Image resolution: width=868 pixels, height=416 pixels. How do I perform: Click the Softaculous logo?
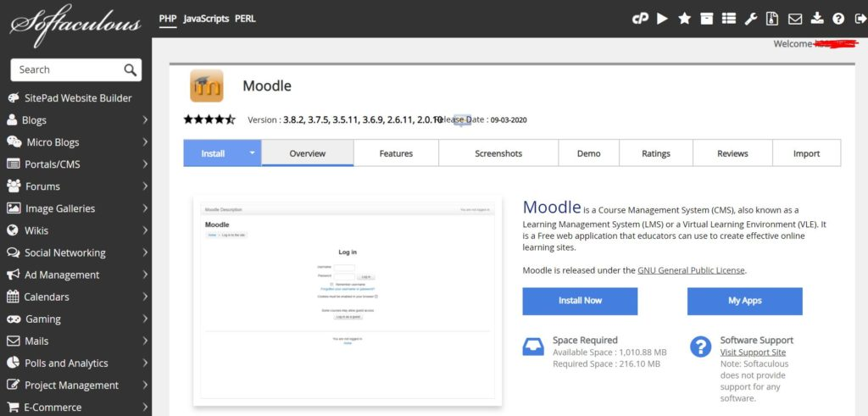pos(75,25)
